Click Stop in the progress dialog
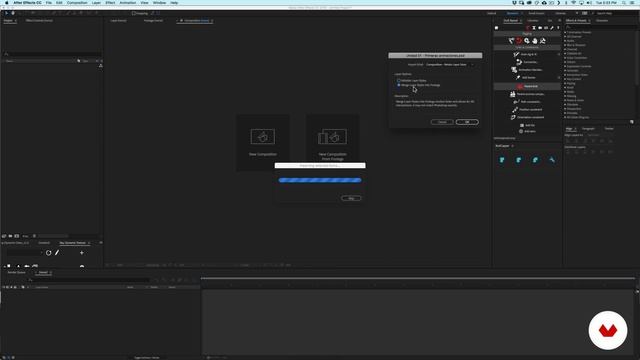Image resolution: width=640 pixels, height=360 pixels. pyautogui.click(x=351, y=198)
